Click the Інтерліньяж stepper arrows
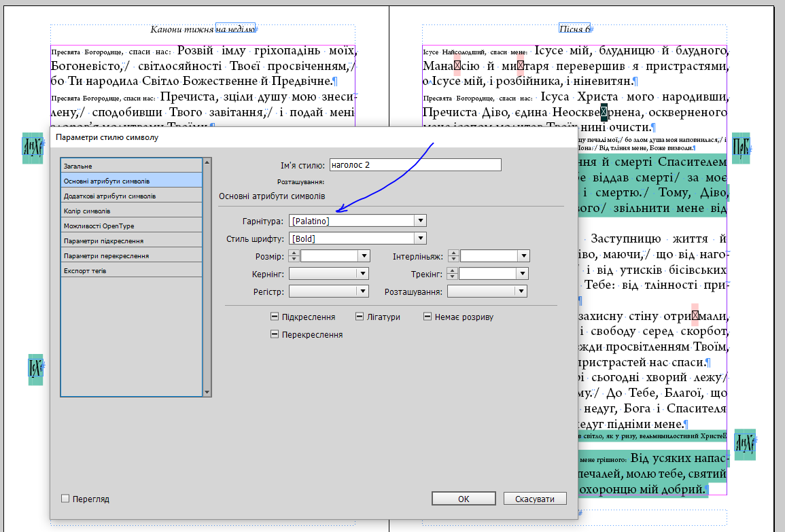 click(x=453, y=255)
